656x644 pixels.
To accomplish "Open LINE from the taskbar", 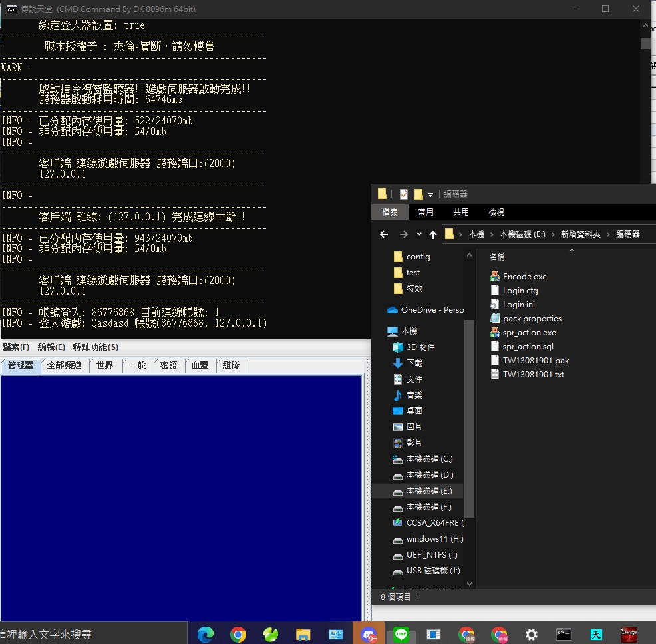I will tap(401, 635).
